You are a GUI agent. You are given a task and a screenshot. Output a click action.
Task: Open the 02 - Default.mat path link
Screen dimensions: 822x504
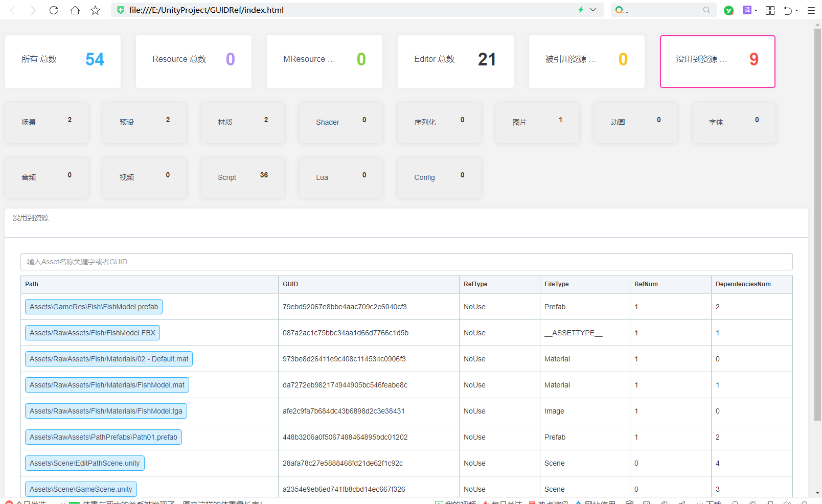coord(109,359)
